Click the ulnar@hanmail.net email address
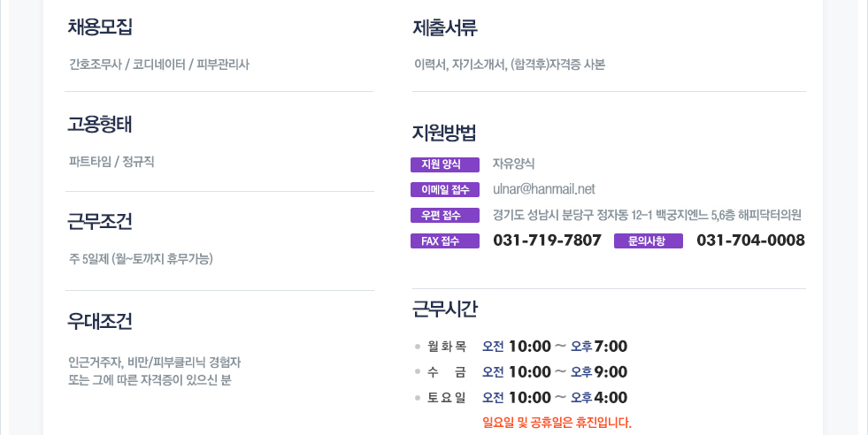The width and height of the screenshot is (868, 435). click(x=543, y=189)
